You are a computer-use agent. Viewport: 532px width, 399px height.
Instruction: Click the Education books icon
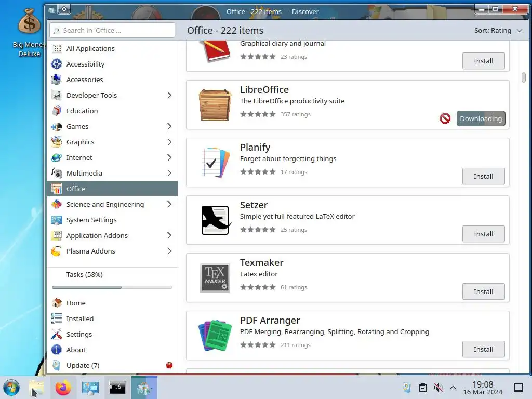pyautogui.click(x=56, y=111)
